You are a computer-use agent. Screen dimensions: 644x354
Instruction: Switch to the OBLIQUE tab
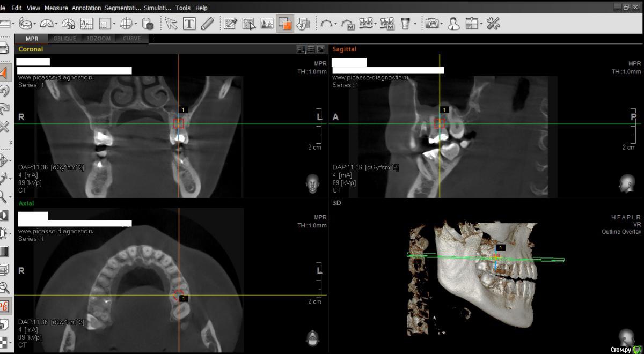coord(64,39)
